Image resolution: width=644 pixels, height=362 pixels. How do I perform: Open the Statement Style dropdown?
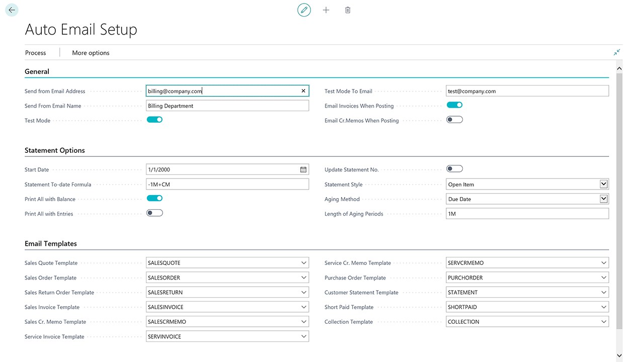(x=604, y=185)
